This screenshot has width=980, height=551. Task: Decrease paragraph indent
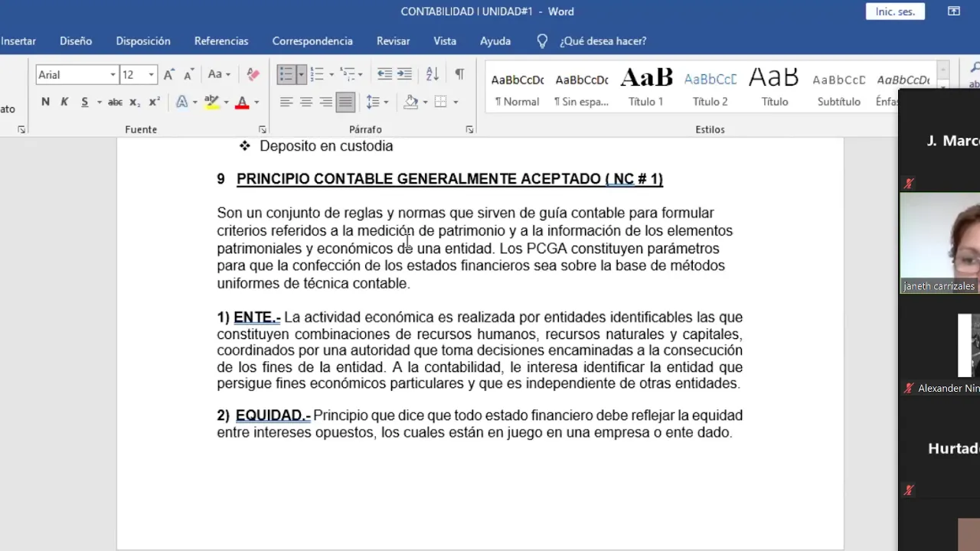[x=384, y=74]
